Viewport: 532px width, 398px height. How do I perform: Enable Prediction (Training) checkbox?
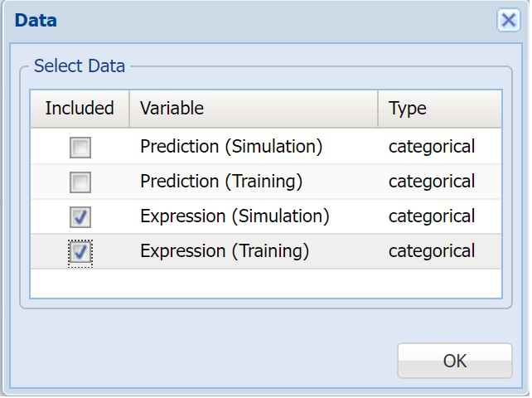coord(80,182)
